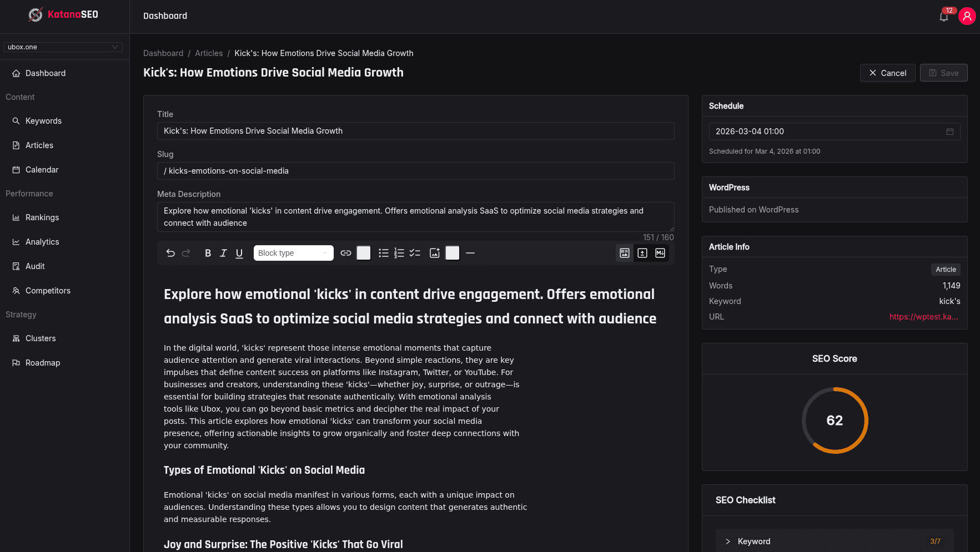Toggle italic formatting
This screenshot has height=552, width=980.
pyautogui.click(x=223, y=253)
